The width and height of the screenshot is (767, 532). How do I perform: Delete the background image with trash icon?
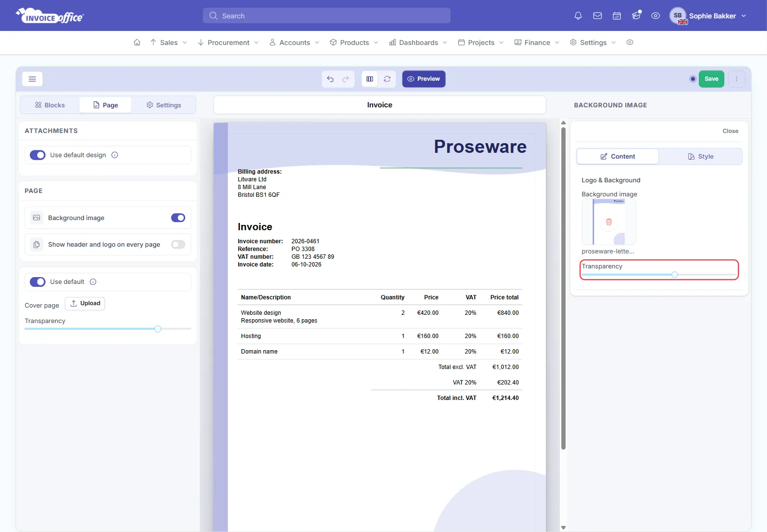[609, 222]
